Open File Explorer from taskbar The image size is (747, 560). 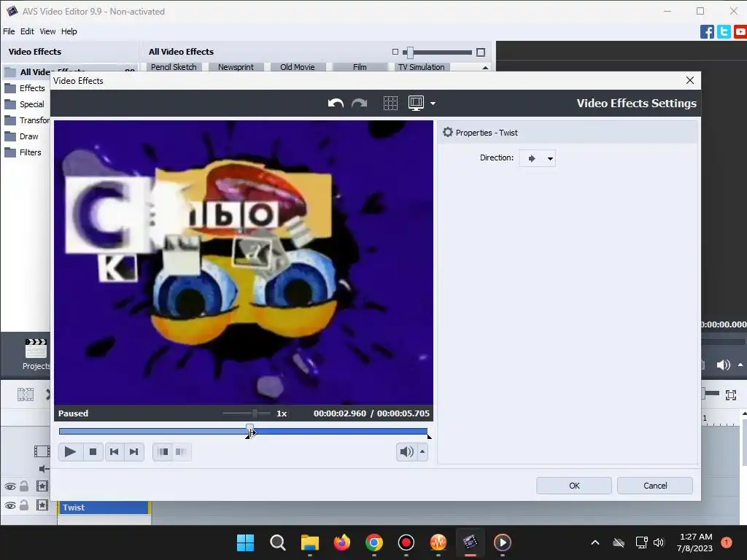click(x=309, y=542)
